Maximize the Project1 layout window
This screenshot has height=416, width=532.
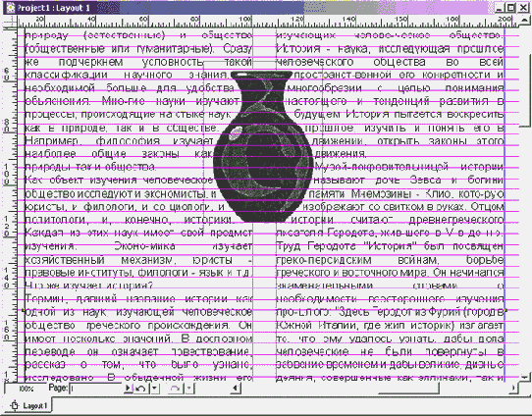(x=510, y=8)
